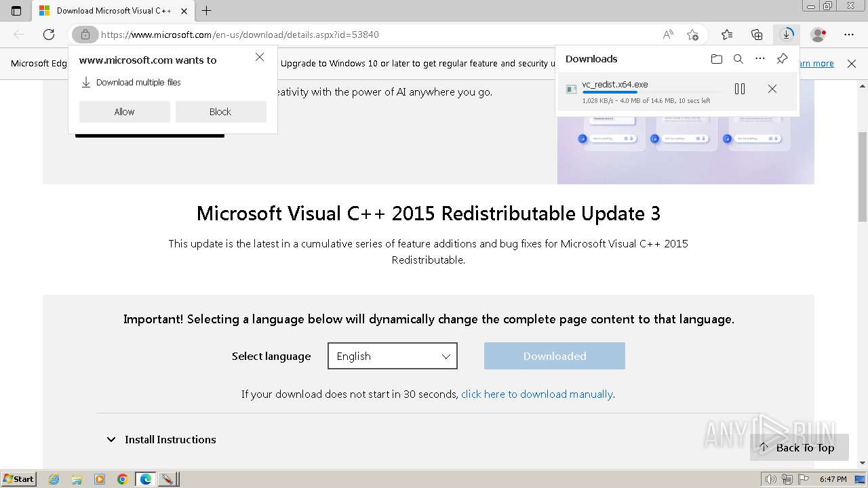
Task: Click the back navigation arrow
Action: tap(19, 35)
